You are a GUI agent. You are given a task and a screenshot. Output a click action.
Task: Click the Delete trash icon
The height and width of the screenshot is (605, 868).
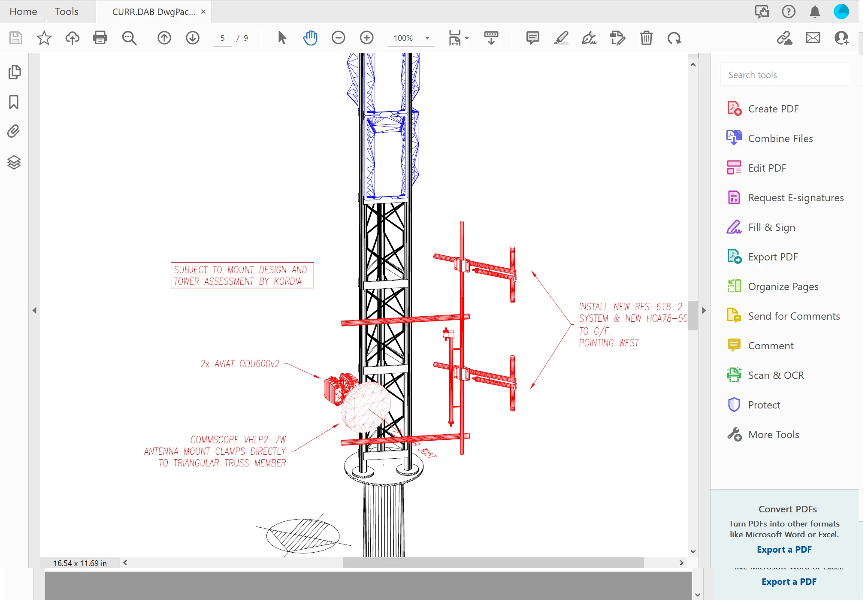646,38
